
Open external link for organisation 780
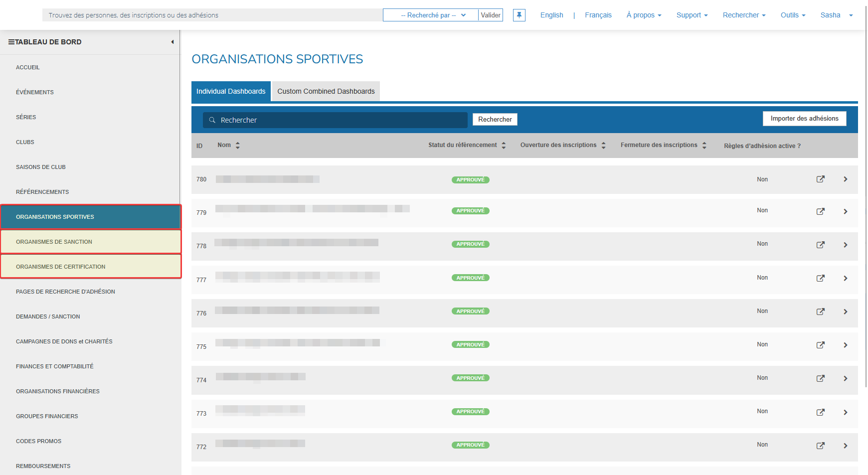point(821,179)
